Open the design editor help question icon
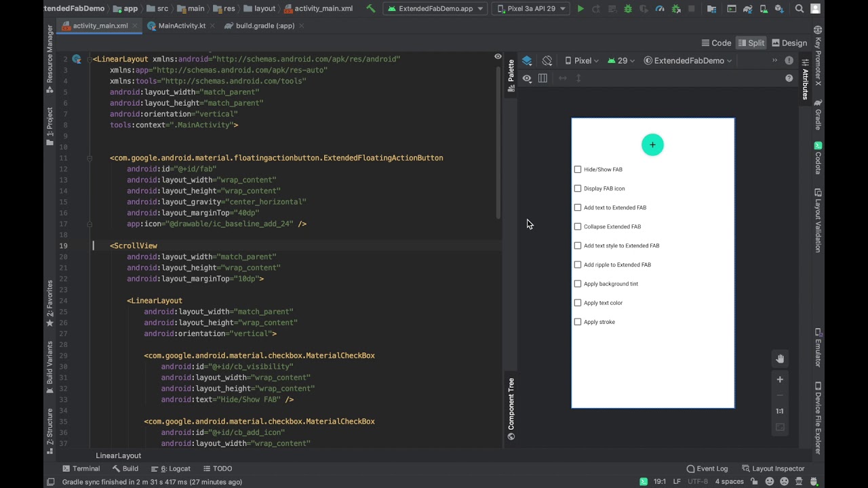 [x=789, y=78]
